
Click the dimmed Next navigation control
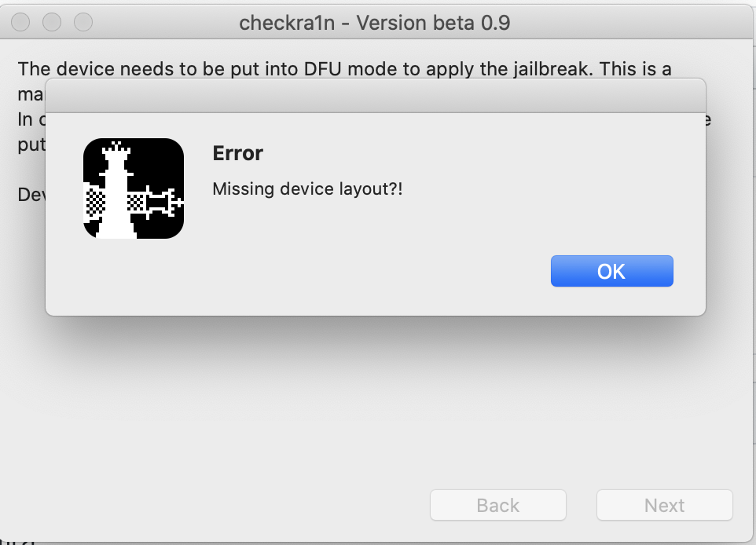click(x=664, y=505)
